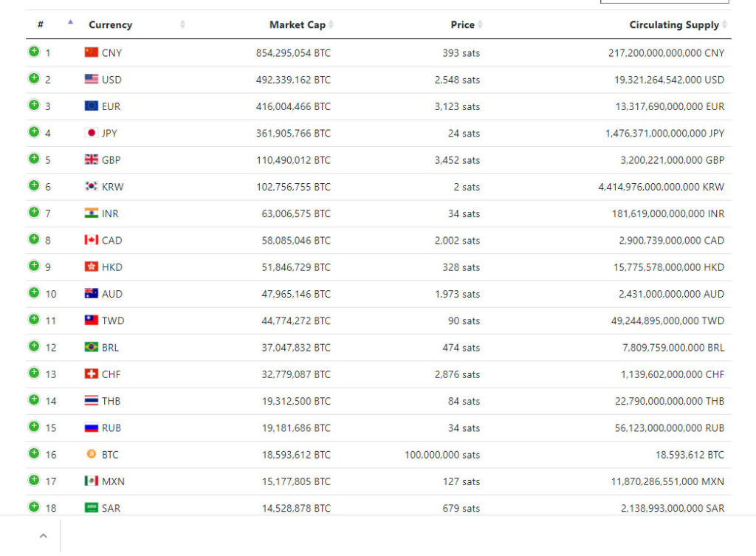
Task: Expand the KRW row details
Action: pos(34,185)
